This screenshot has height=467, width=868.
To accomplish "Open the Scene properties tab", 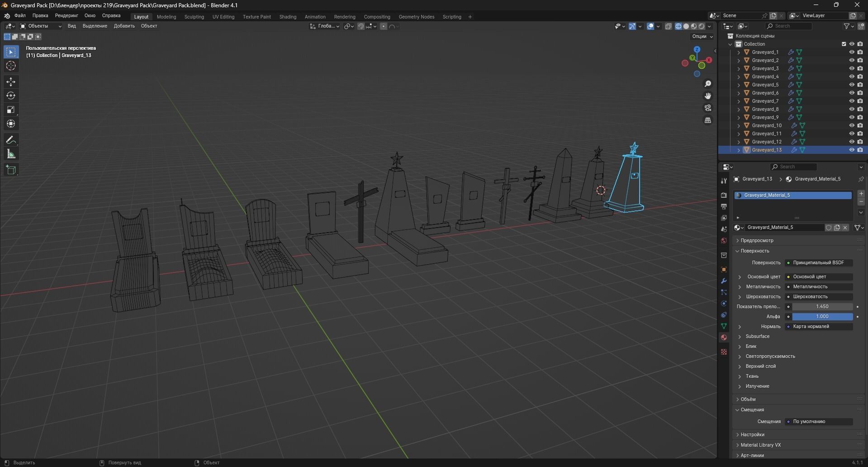I will point(724,229).
